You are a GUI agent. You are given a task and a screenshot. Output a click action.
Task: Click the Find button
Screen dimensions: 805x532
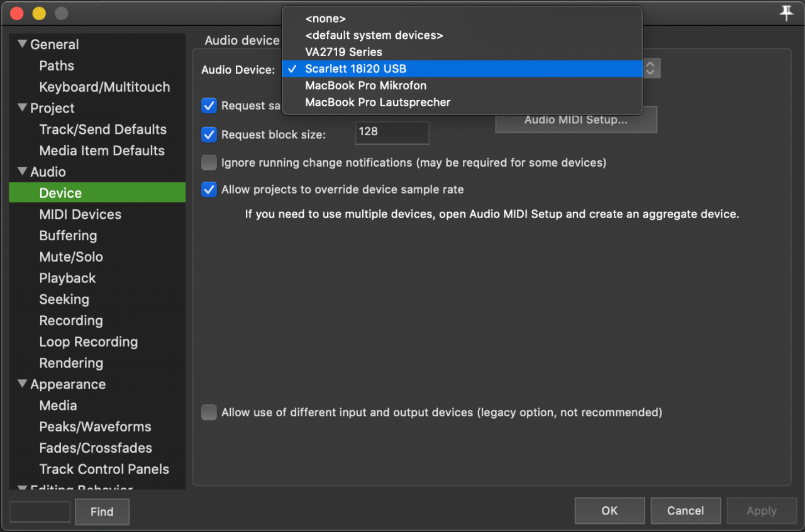102,511
